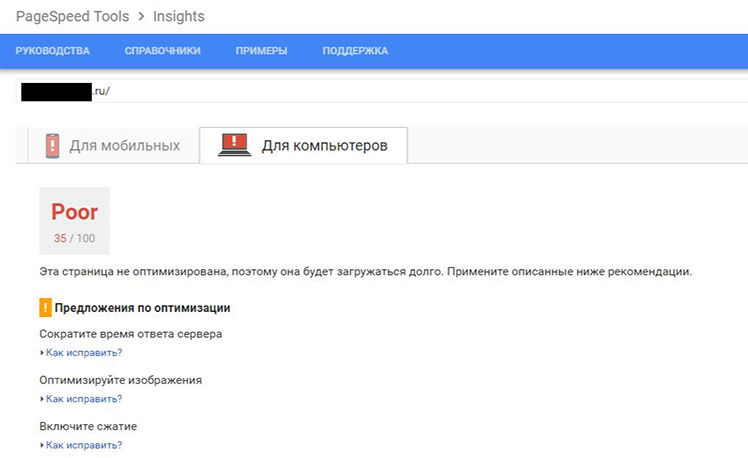Click the breadcrumb chevron after PageSpeed Tools
Image resolution: width=748 pixels, height=458 pixels.
click(x=138, y=17)
